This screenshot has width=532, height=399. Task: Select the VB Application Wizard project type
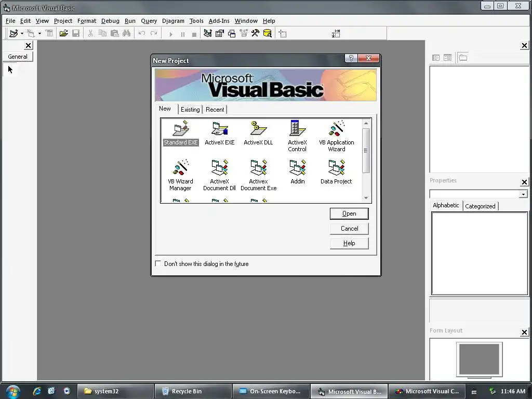coord(336,136)
